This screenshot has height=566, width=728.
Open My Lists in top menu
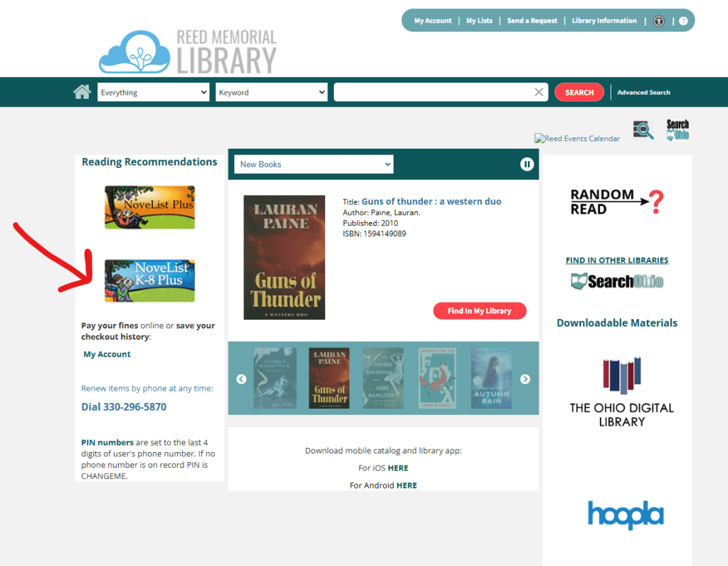click(479, 21)
